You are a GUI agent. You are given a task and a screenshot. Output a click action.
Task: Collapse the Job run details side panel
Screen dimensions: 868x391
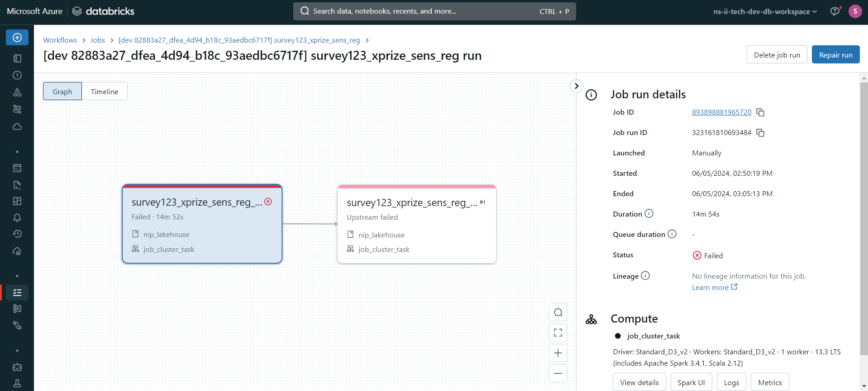pyautogui.click(x=576, y=86)
